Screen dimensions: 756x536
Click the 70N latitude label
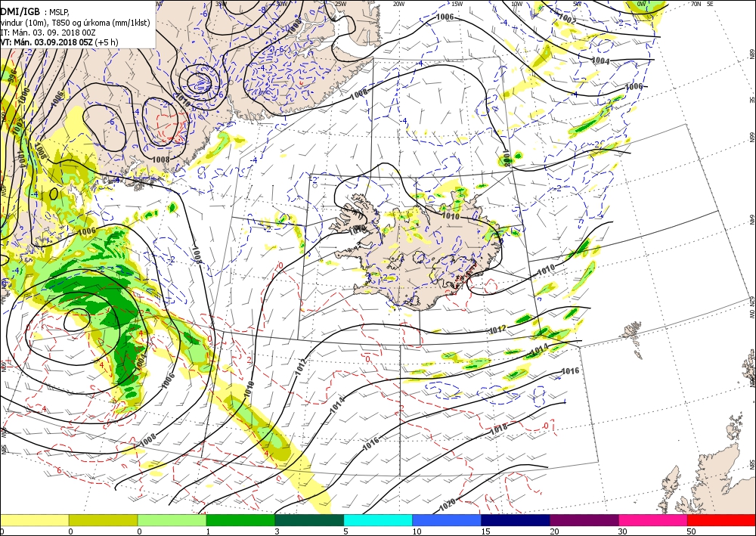click(696, 4)
